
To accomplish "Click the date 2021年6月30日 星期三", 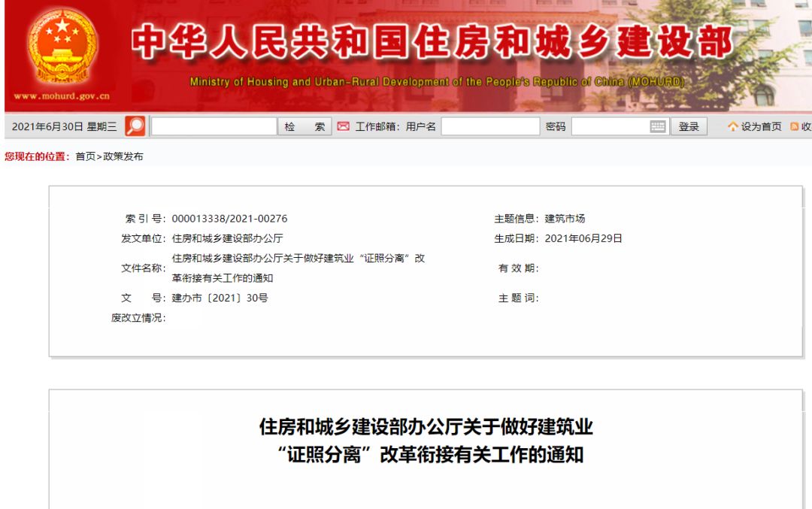I will [x=64, y=126].
